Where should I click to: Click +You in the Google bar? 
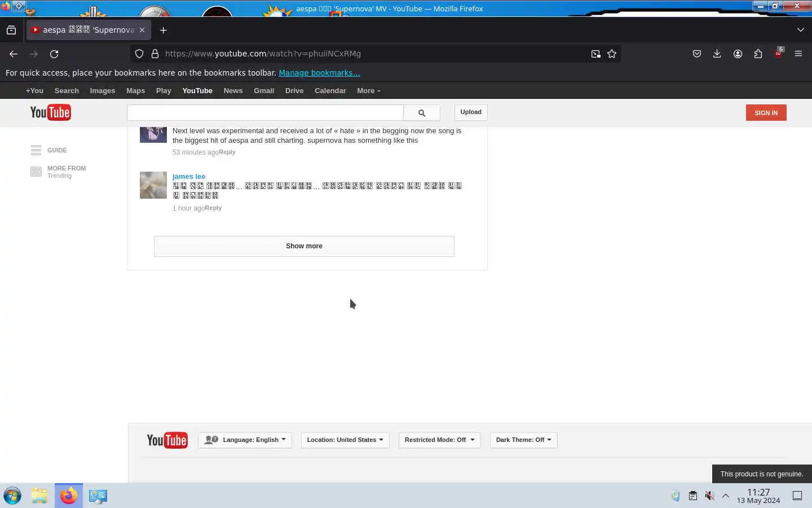(x=34, y=91)
